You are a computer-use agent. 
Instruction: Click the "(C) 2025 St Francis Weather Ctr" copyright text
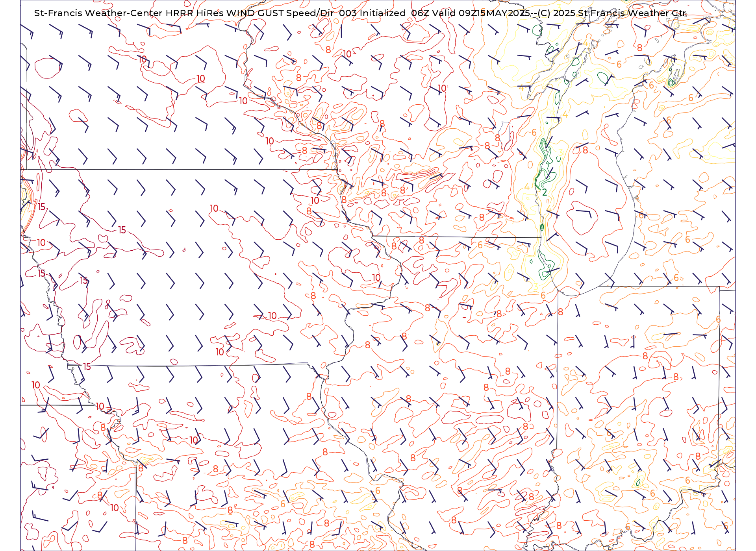pyautogui.click(x=611, y=13)
